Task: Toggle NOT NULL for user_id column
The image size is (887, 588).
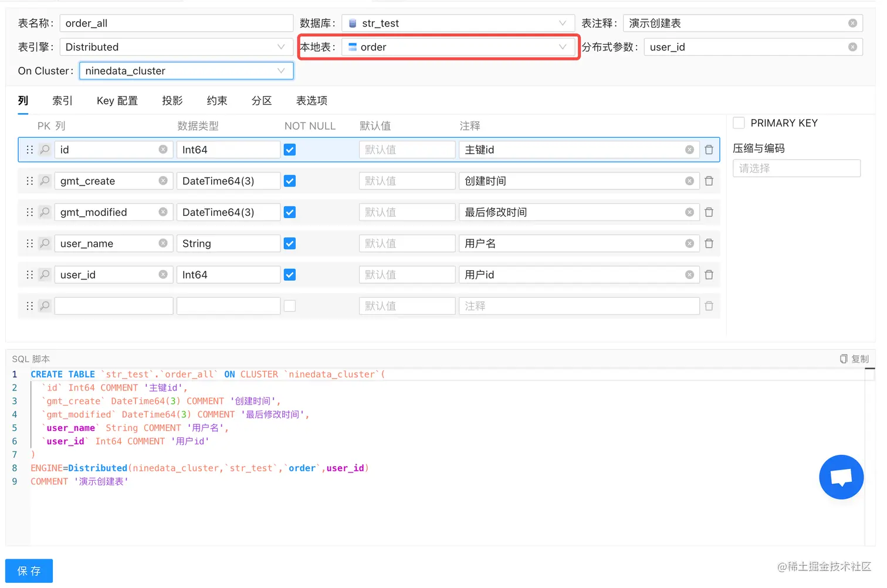Action: click(x=290, y=274)
